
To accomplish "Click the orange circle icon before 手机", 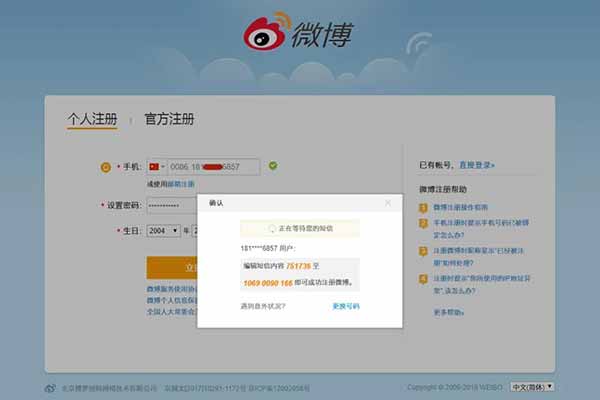I will (106, 167).
